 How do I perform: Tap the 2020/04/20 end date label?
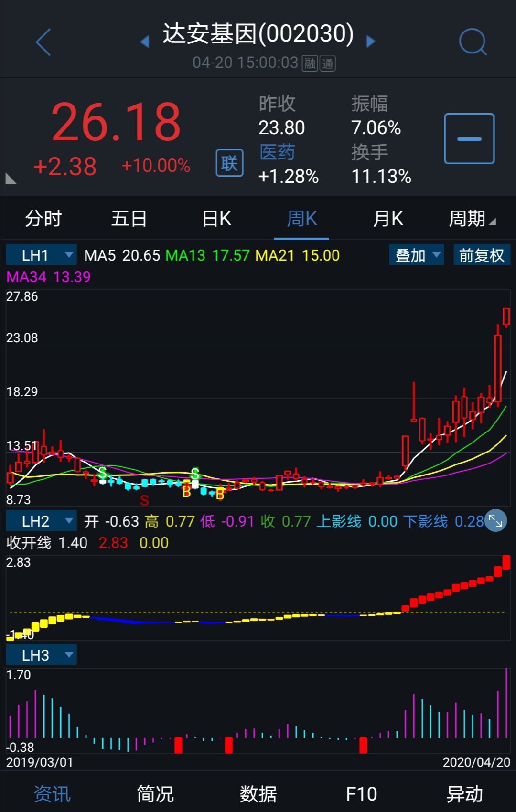[x=476, y=762]
